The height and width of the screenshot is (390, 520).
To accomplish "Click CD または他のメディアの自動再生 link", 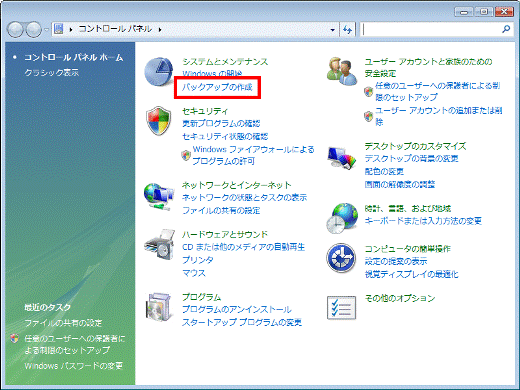I will point(243,247).
